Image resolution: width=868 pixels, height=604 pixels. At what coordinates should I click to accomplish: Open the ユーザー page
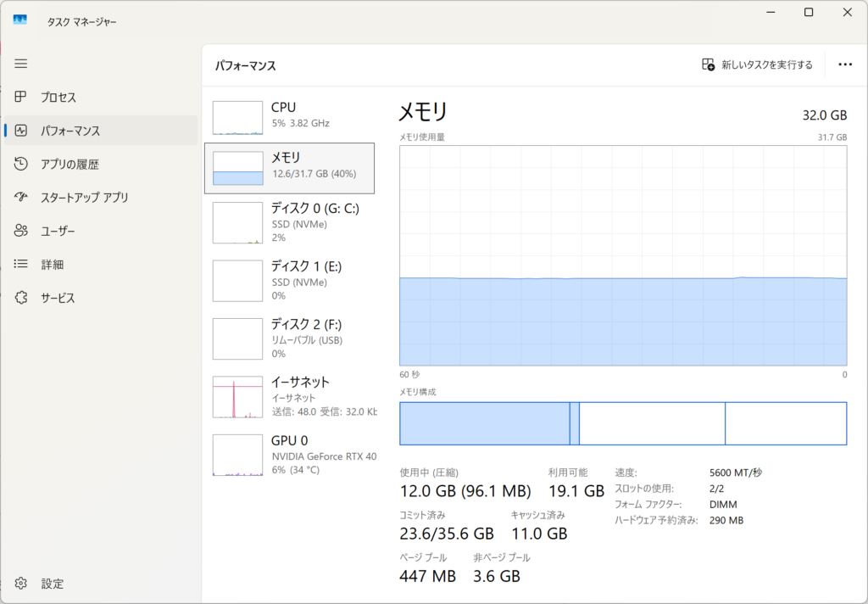pos(101,231)
